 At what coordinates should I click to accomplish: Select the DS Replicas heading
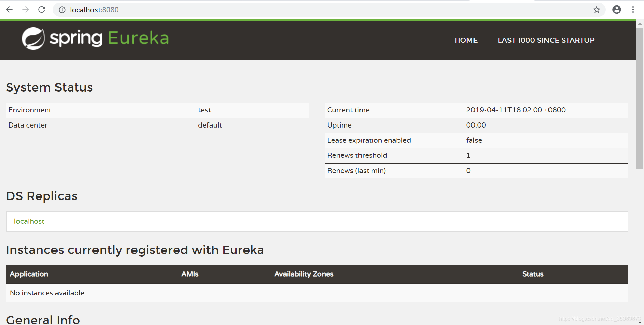(x=42, y=196)
